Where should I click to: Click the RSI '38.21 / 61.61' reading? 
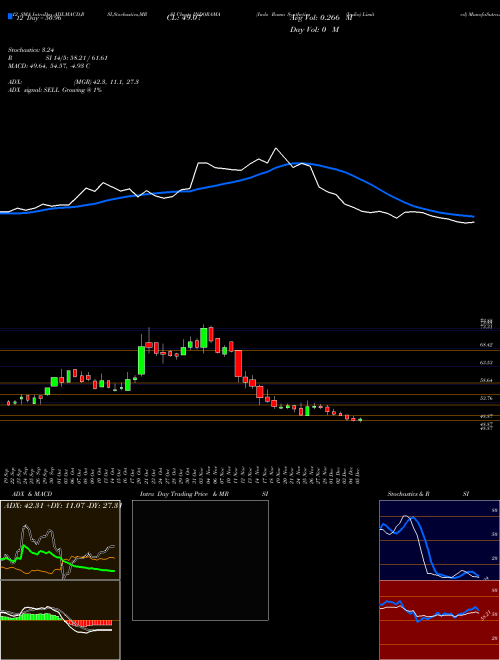coord(87,58)
